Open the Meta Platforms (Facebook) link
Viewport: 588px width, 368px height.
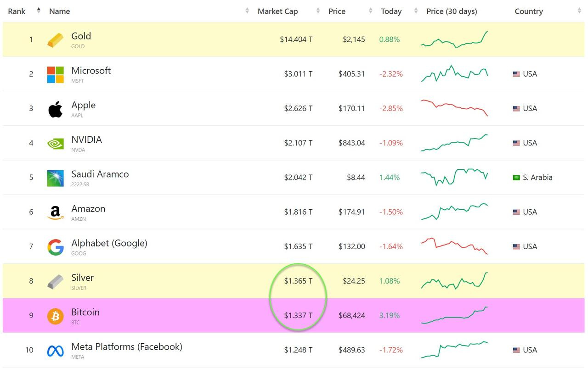pos(127,346)
